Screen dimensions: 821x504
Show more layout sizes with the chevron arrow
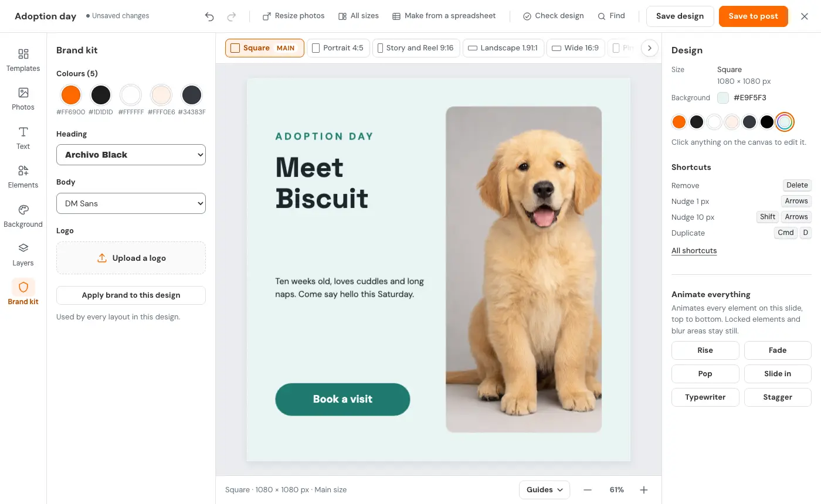point(649,48)
